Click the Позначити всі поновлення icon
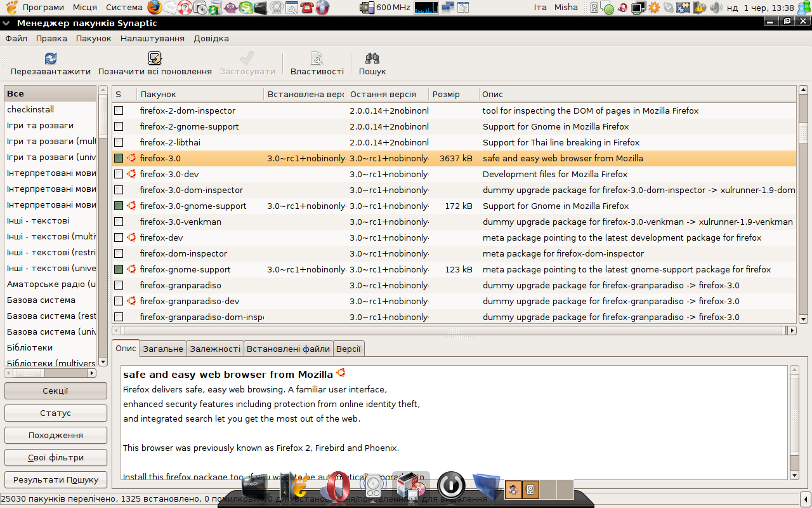The height and width of the screenshot is (508, 812). pyautogui.click(x=155, y=59)
